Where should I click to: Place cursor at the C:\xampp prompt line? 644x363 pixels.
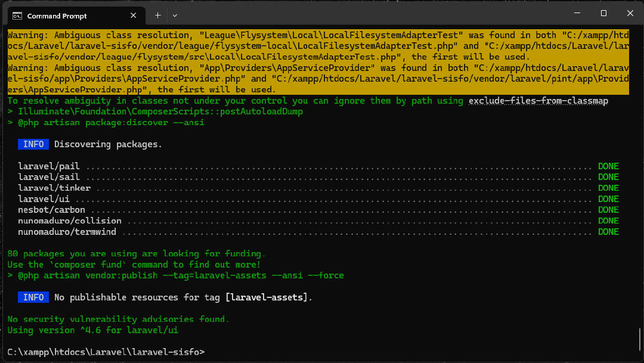(x=106, y=352)
